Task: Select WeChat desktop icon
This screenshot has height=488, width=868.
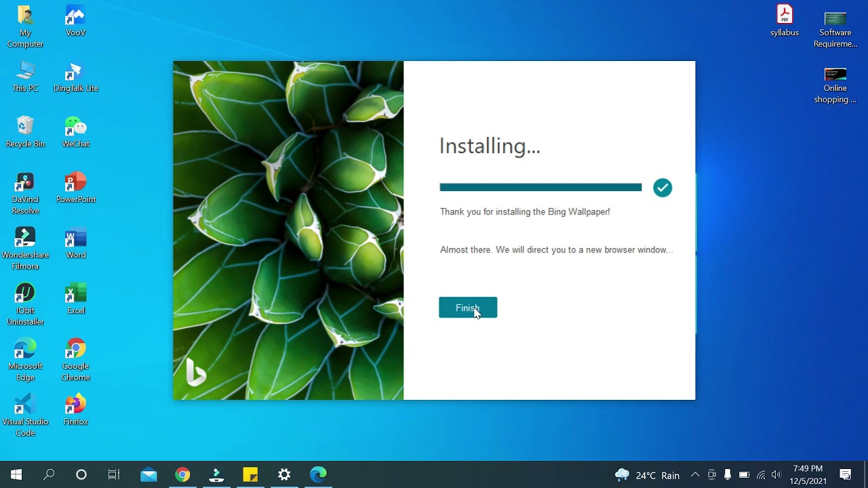Action: [76, 132]
